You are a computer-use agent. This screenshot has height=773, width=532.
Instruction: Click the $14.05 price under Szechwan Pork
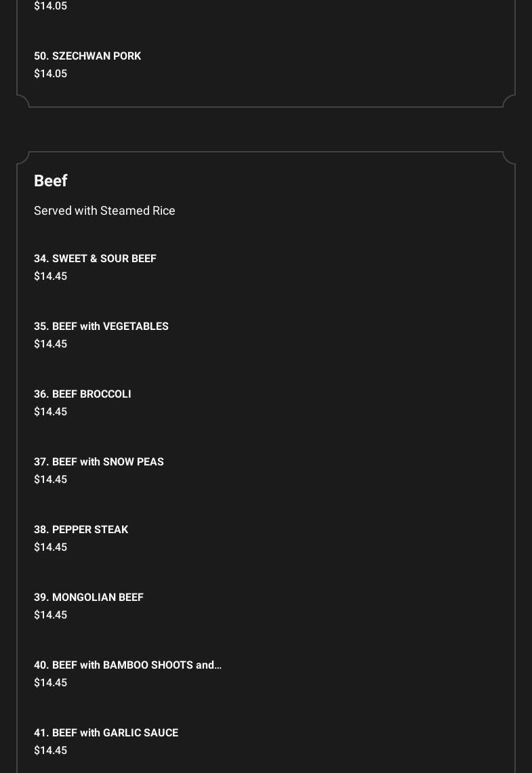(x=51, y=74)
